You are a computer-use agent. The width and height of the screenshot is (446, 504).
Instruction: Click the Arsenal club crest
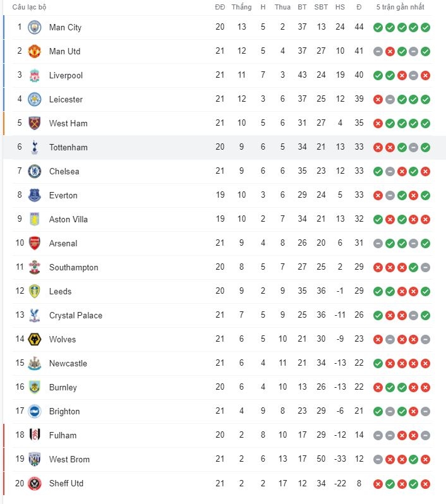(34, 243)
